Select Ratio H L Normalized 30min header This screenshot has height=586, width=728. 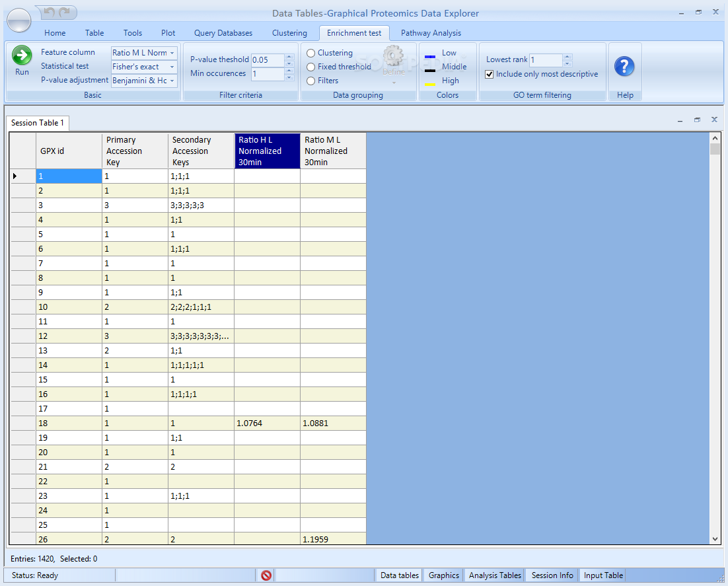267,151
